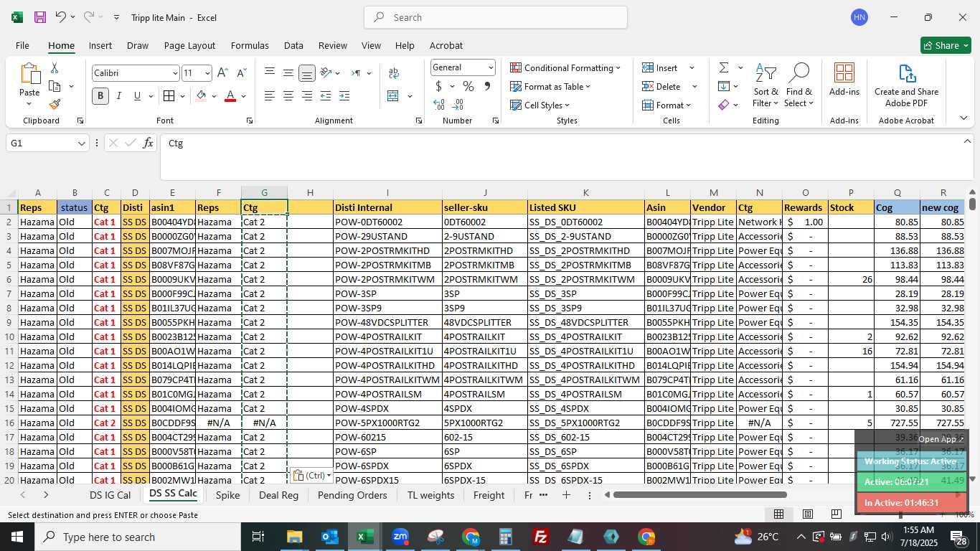Switch to the Formulas ribbon tab

tap(250, 45)
